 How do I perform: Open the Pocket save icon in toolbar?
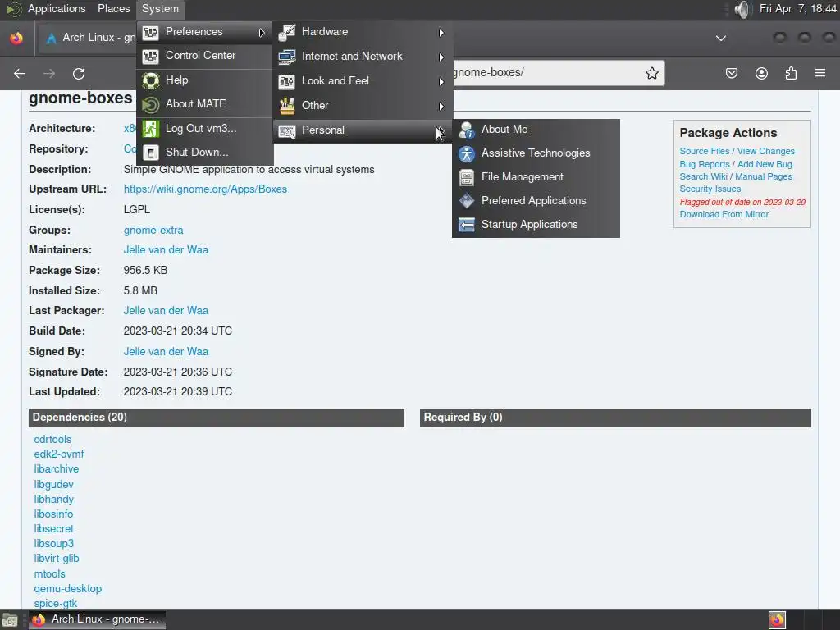point(731,73)
